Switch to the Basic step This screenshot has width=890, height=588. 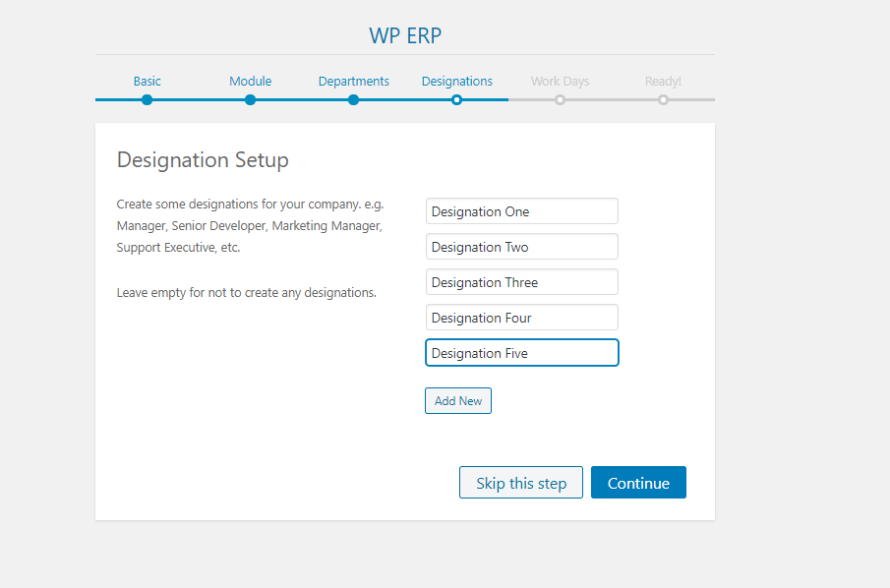pyautogui.click(x=147, y=82)
